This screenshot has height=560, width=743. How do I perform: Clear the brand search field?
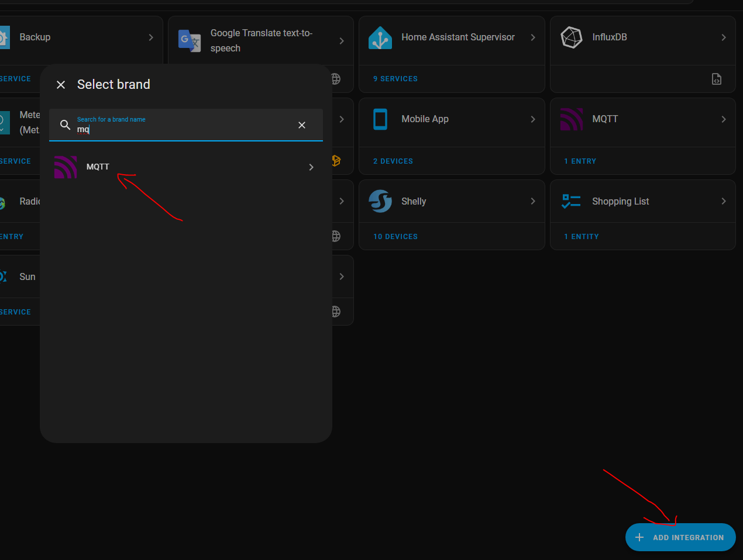click(302, 125)
